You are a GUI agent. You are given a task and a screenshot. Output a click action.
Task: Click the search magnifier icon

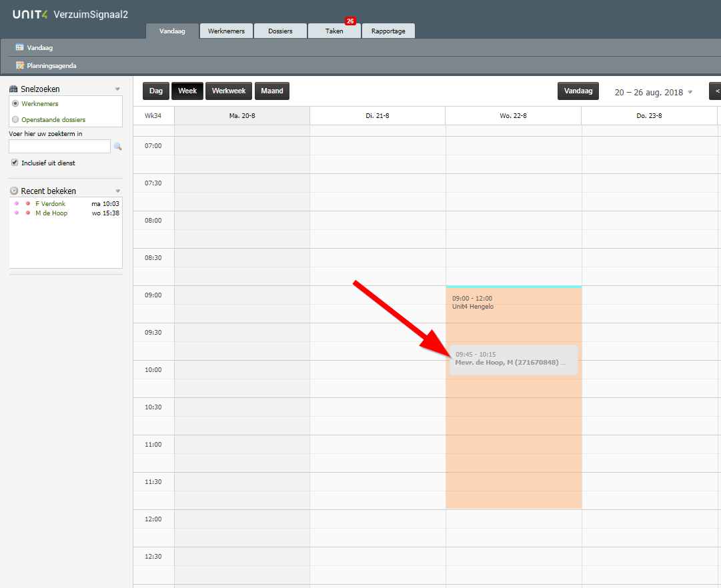[117, 147]
